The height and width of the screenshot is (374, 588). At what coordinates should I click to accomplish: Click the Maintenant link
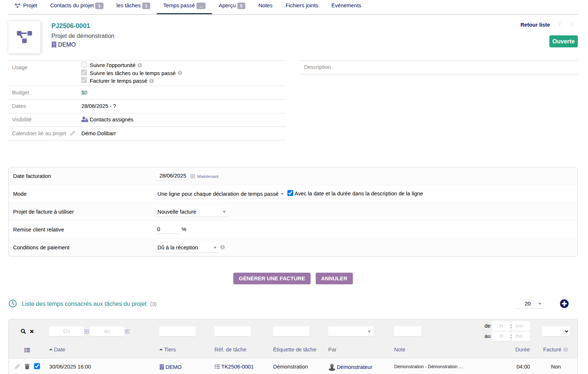click(208, 176)
